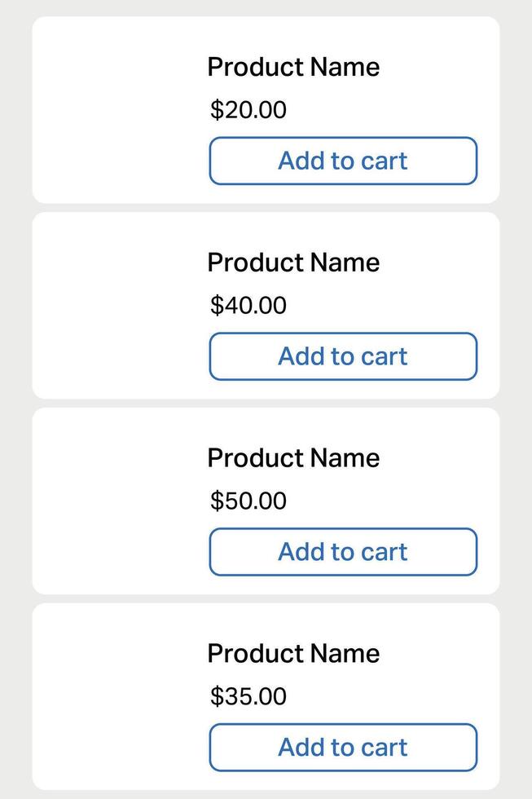The image size is (532, 799).
Task: Select the topmost product card
Action: [x=266, y=110]
